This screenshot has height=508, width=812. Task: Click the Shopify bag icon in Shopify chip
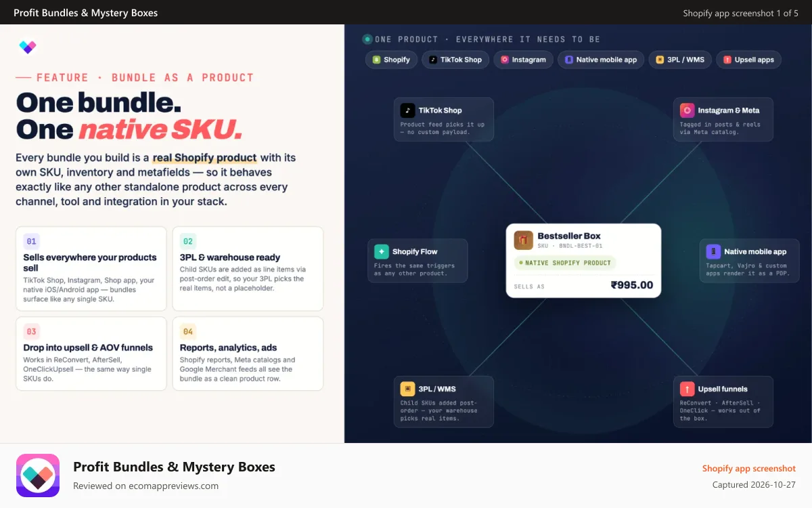tap(376, 60)
